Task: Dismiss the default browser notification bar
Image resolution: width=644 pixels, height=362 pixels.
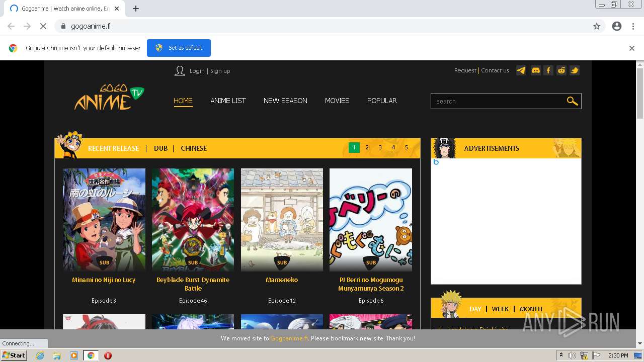Action: (x=632, y=48)
